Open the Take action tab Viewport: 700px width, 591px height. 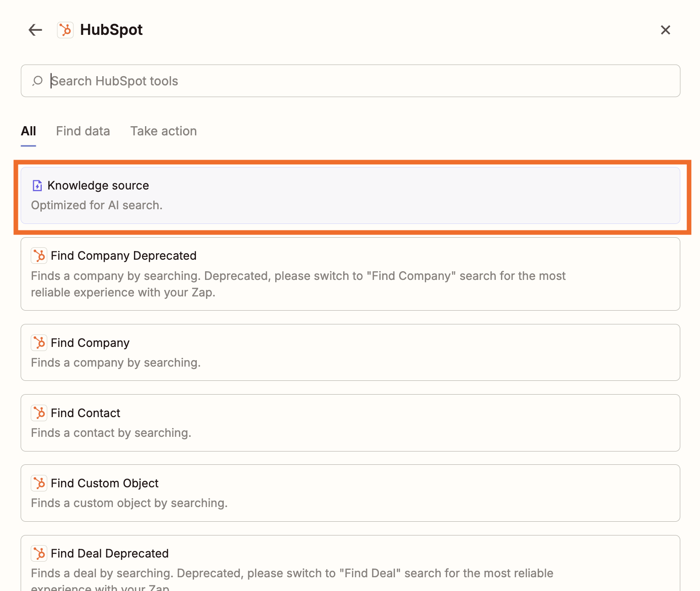pos(163,131)
